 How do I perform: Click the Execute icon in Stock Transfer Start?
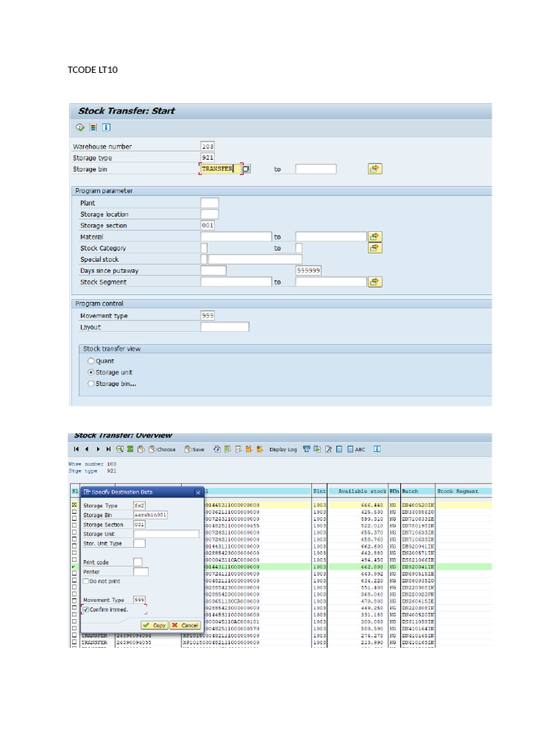80,127
